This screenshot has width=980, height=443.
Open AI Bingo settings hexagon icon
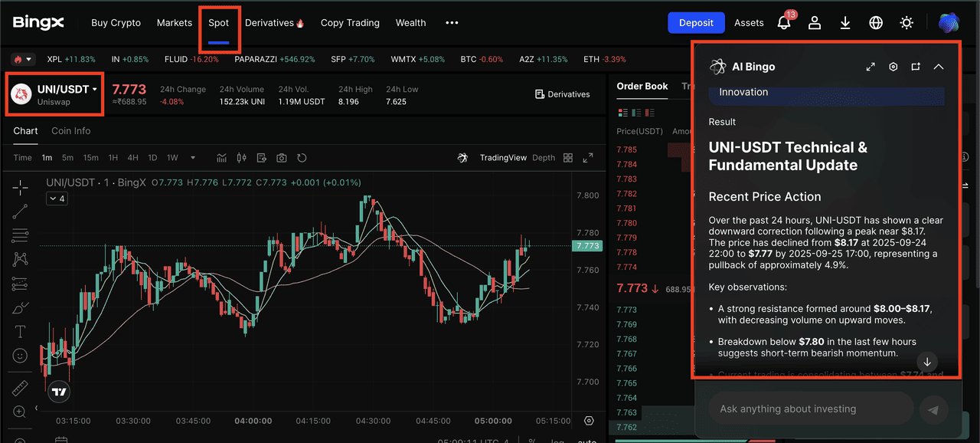893,67
